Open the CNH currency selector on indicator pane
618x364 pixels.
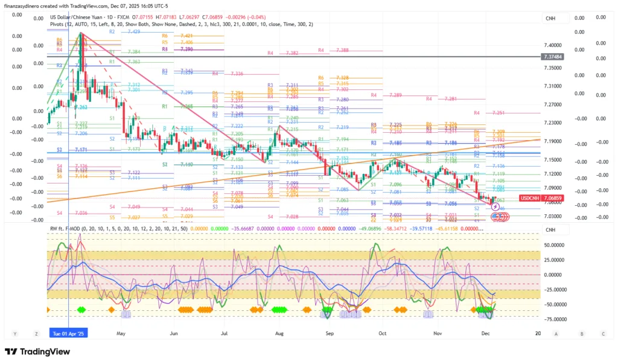click(550, 230)
